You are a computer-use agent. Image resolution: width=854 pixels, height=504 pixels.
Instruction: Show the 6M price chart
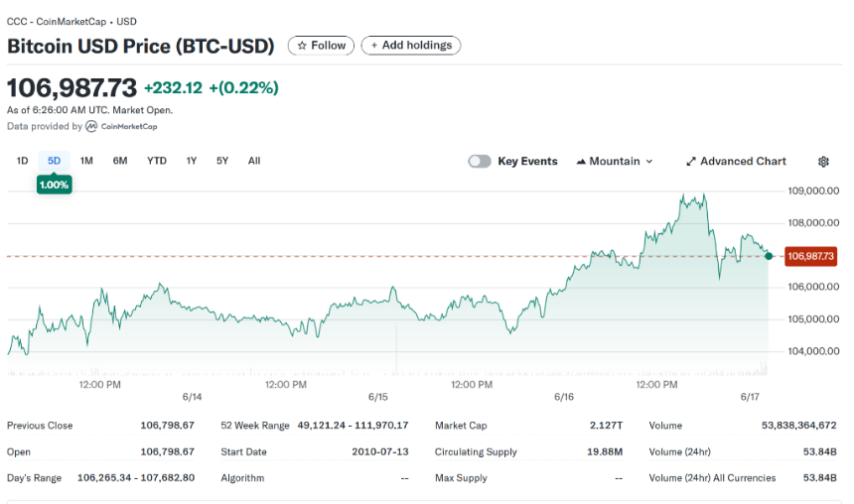[120, 161]
